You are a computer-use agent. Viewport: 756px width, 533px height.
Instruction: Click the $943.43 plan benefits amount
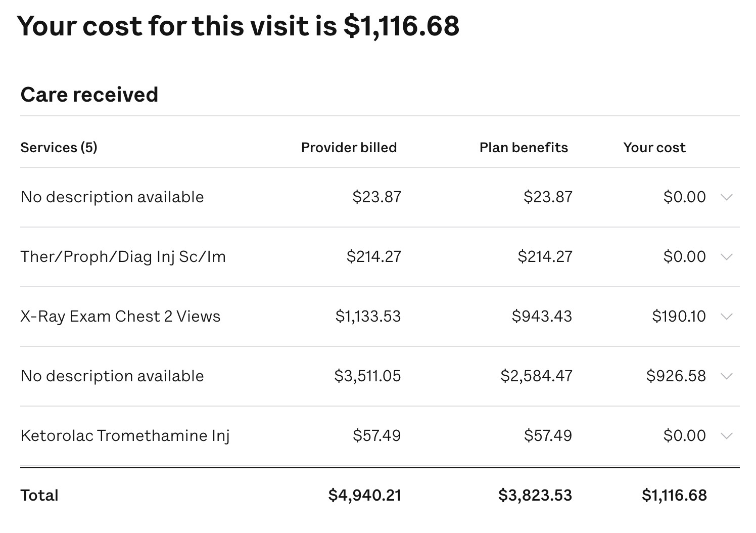coord(541,317)
